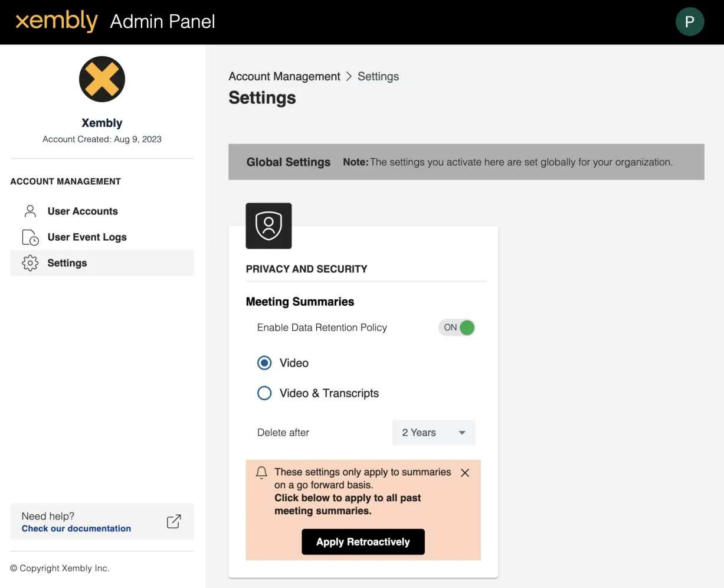Select the Video radio option
The height and width of the screenshot is (588, 724).
[x=264, y=363]
